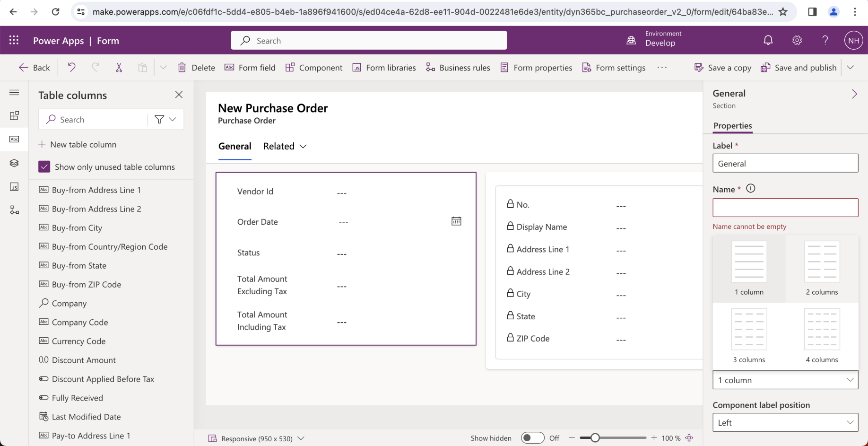Viewport: 868px width, 446px height.
Task: Open the notifications bell icon
Action: 768,41
